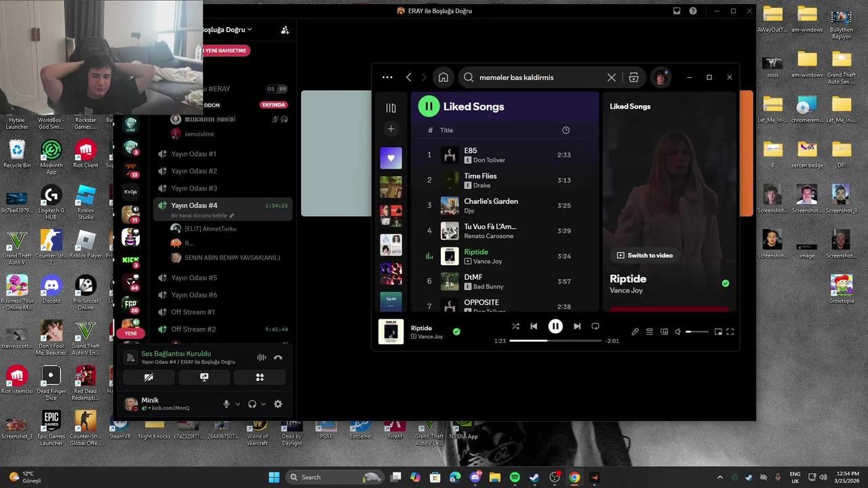Viewport: 868px width, 488px height.
Task: Select Charlie's Garden track row
Action: click(x=505, y=205)
